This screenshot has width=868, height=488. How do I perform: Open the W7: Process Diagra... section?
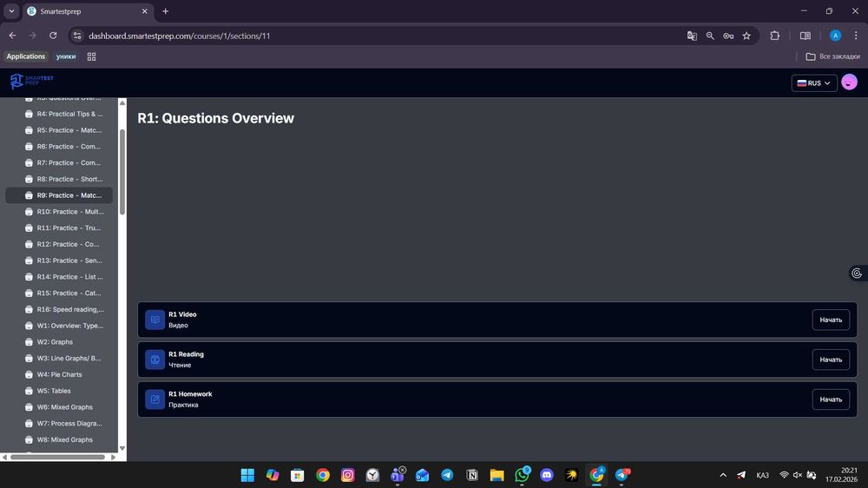(59, 423)
